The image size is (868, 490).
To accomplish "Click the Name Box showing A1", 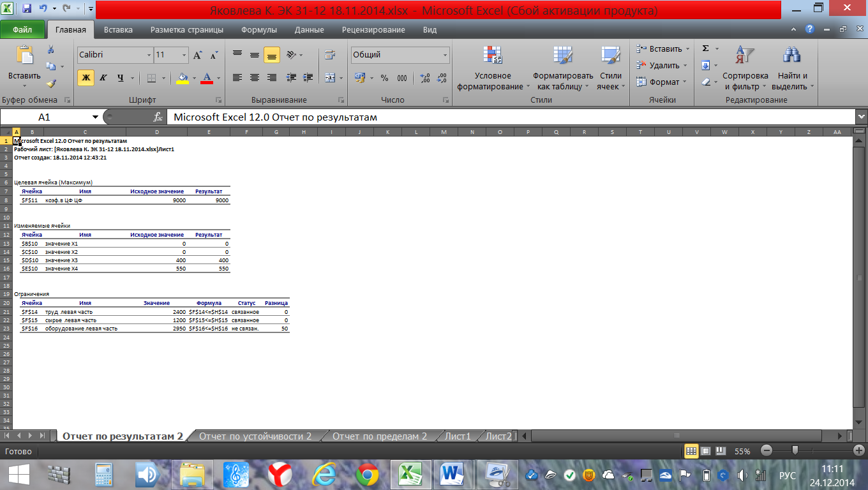I will (44, 117).
